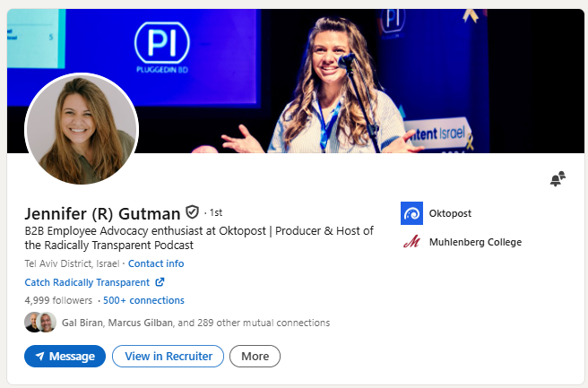Click the mutual connections avatar pair
Screen dimensions: 588x388
(40, 323)
